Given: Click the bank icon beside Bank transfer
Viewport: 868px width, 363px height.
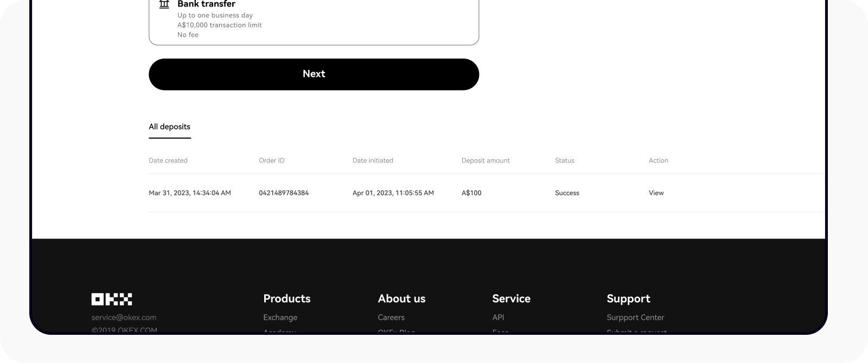Looking at the screenshot, I should tap(164, 4).
